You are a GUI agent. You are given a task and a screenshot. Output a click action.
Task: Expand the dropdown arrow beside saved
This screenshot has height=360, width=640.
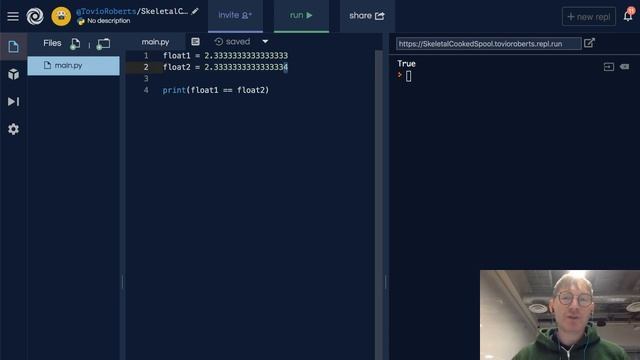[265, 42]
